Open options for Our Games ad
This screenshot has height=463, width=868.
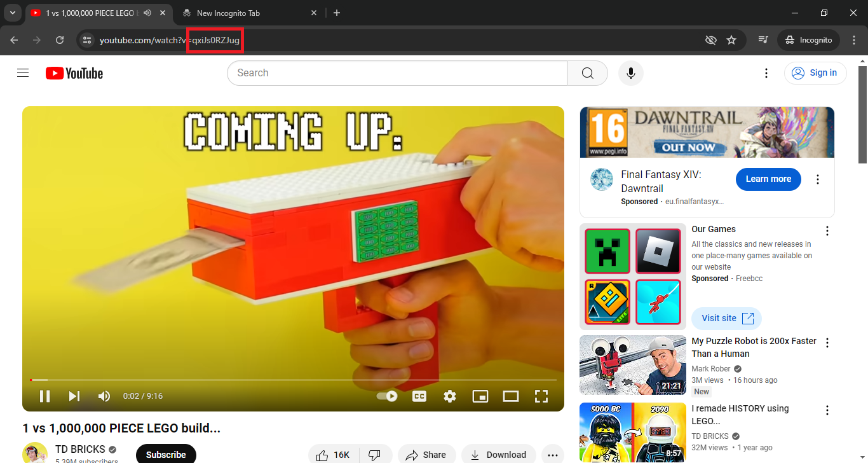click(827, 231)
